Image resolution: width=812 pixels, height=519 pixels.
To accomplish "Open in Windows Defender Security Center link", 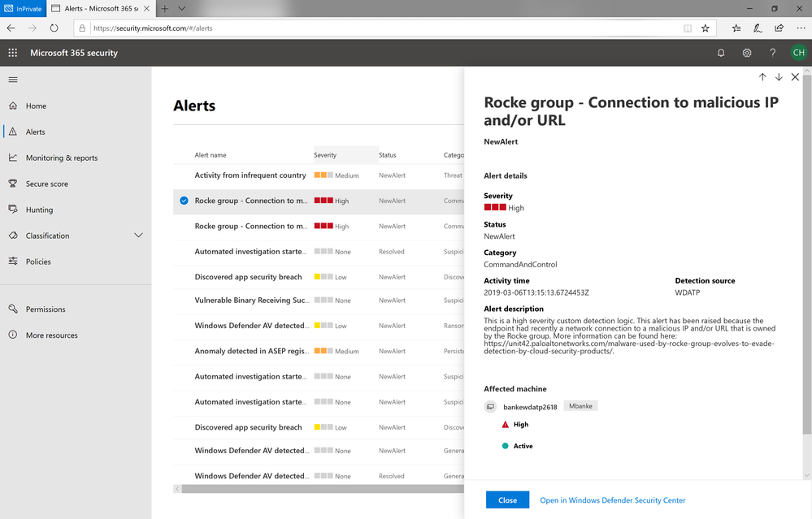I will pyautogui.click(x=613, y=500).
